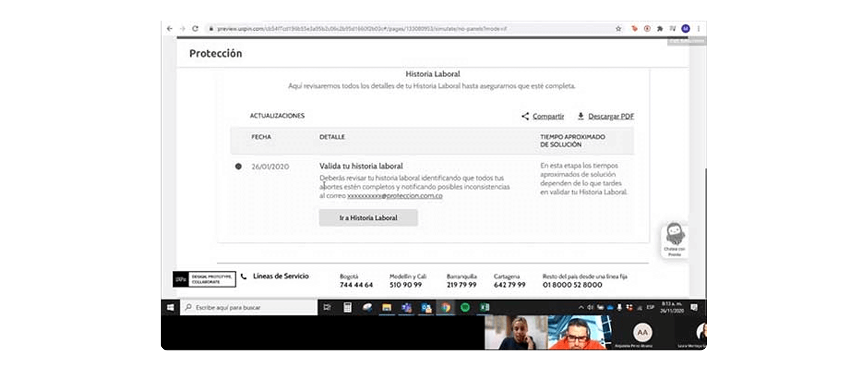Click the Barranquilla number 219 79 99
Image resolution: width=868 pixels, height=371 pixels.
[461, 285]
